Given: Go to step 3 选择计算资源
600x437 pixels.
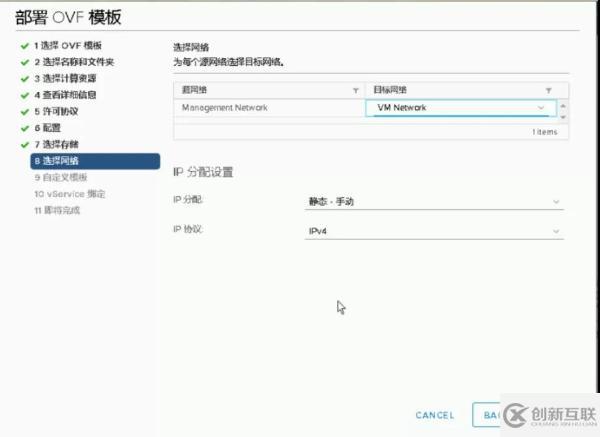Looking at the screenshot, I should [65, 78].
